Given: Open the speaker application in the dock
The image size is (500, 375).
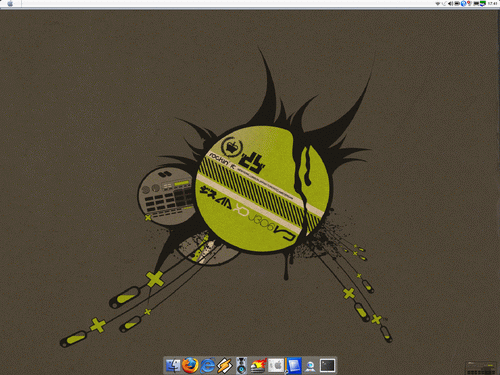Looking at the screenshot, I should tap(241, 365).
